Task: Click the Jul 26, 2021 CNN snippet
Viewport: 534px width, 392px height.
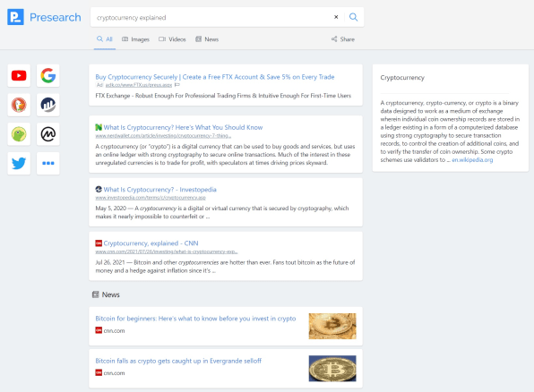Action: 225,267
